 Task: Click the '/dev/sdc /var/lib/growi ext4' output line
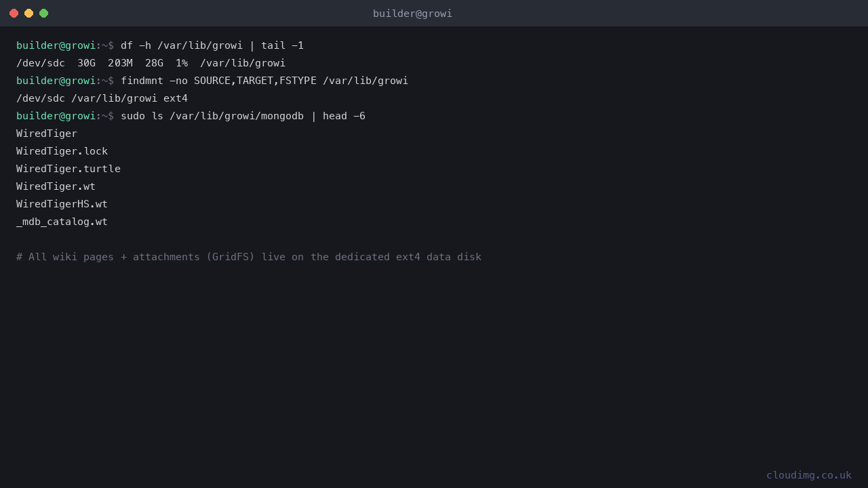click(102, 98)
